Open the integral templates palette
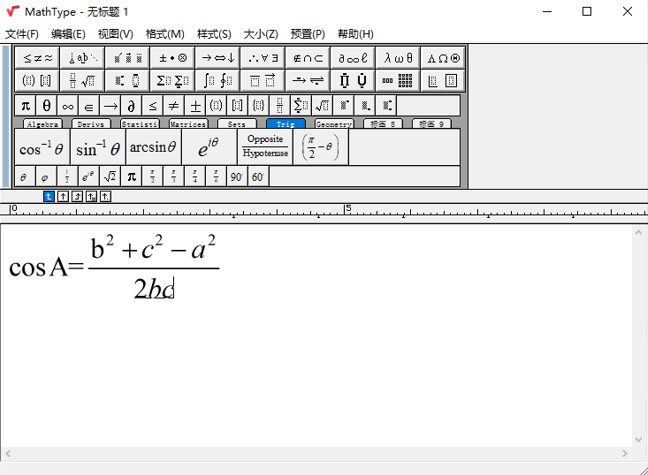This screenshot has height=475, width=648. (x=217, y=81)
